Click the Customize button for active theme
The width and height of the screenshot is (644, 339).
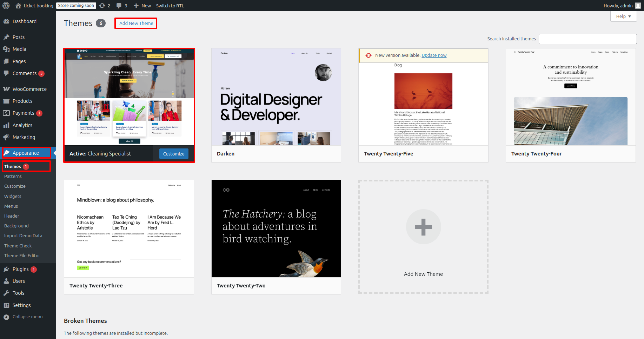click(x=174, y=154)
